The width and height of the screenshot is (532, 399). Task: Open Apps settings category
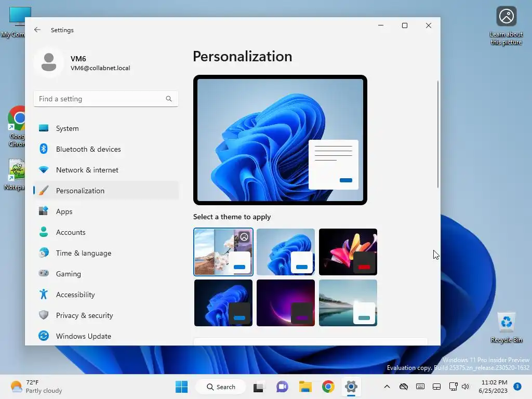click(106, 211)
